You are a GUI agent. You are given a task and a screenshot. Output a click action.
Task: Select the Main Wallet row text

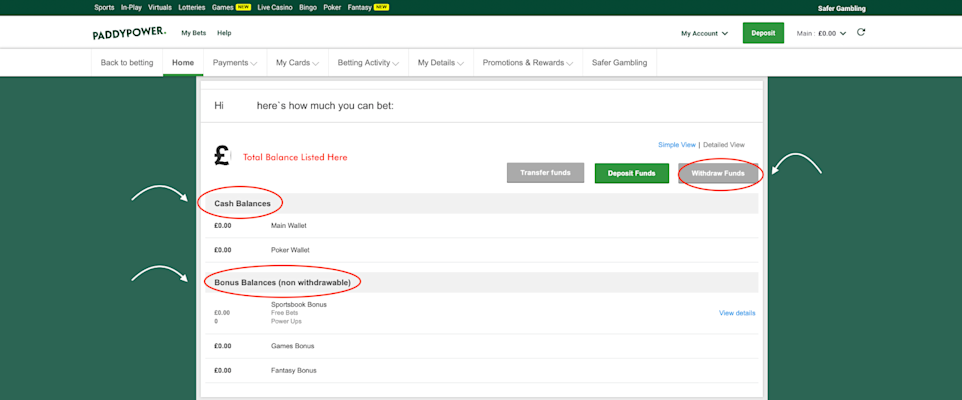[288, 226]
